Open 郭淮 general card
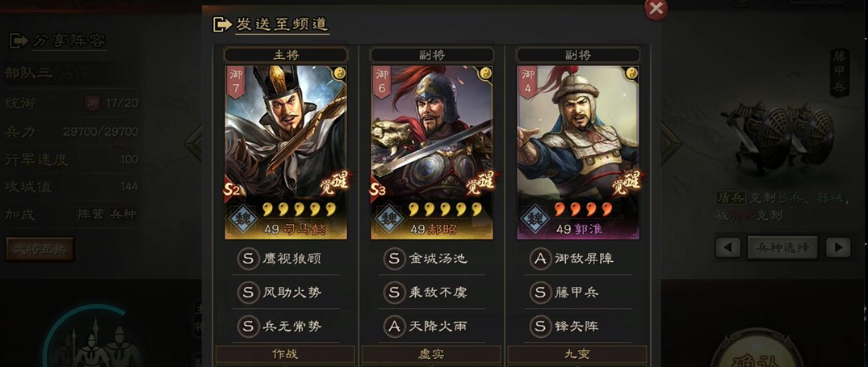Image resolution: width=868 pixels, height=367 pixels. (578, 153)
